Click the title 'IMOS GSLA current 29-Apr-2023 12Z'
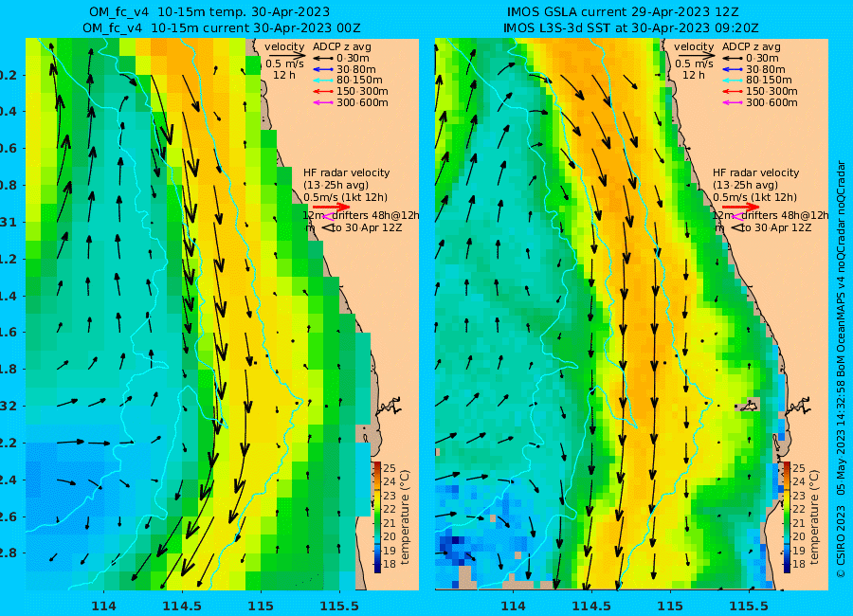 tap(623, 12)
